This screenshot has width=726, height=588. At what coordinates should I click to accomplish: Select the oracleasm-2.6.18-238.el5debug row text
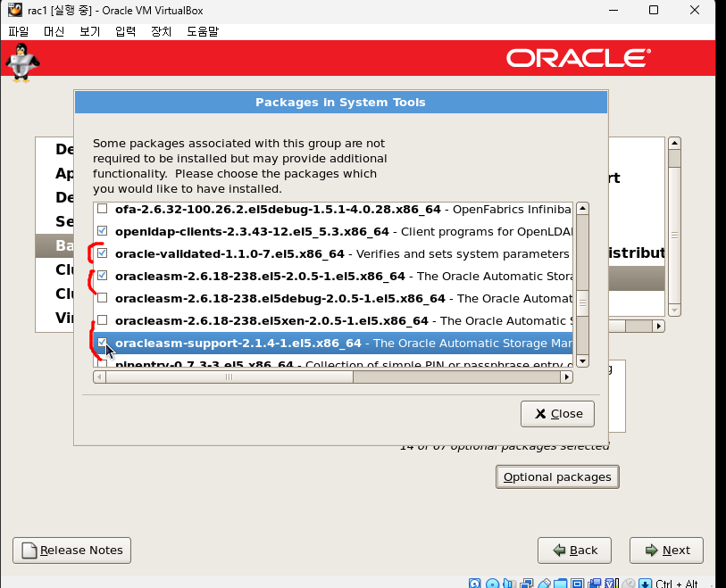280,298
